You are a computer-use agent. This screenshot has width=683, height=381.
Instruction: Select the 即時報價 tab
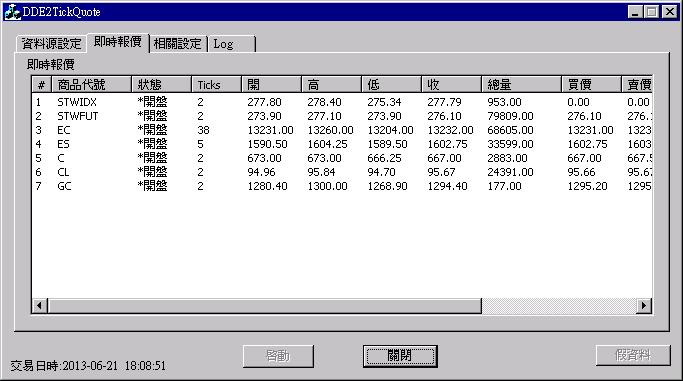click(x=118, y=42)
